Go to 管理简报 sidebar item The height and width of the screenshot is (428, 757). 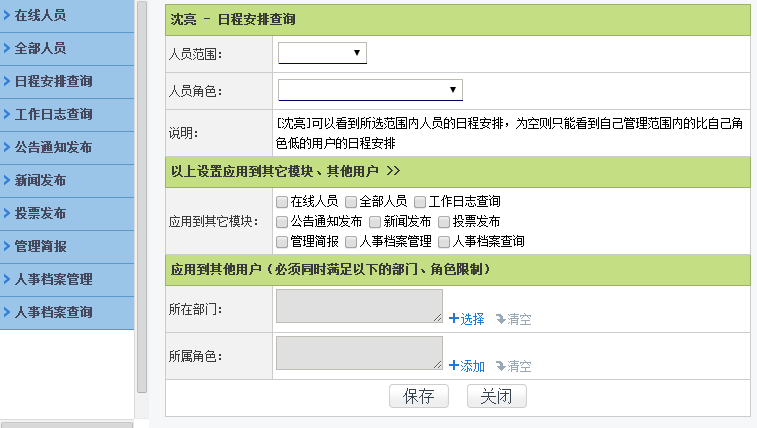pyautogui.click(x=41, y=246)
